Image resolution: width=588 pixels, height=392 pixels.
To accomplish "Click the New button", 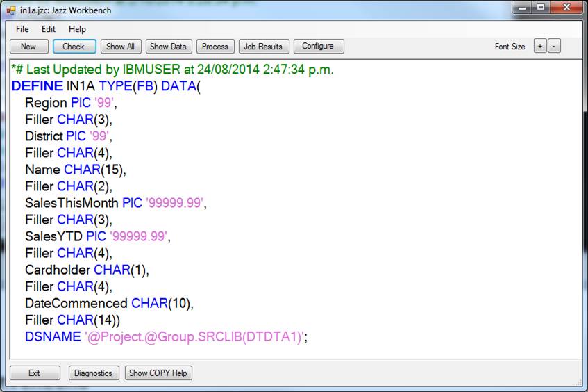I will point(29,47).
